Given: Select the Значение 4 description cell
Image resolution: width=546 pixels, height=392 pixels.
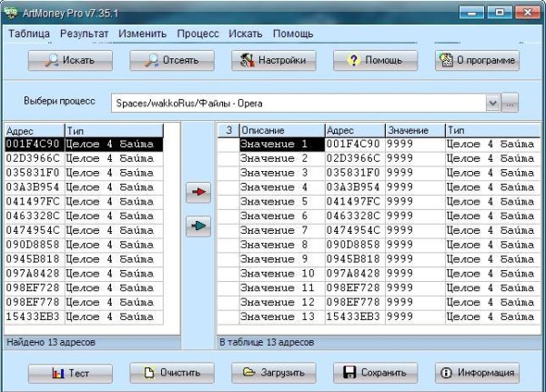Looking at the screenshot, I should point(282,187).
